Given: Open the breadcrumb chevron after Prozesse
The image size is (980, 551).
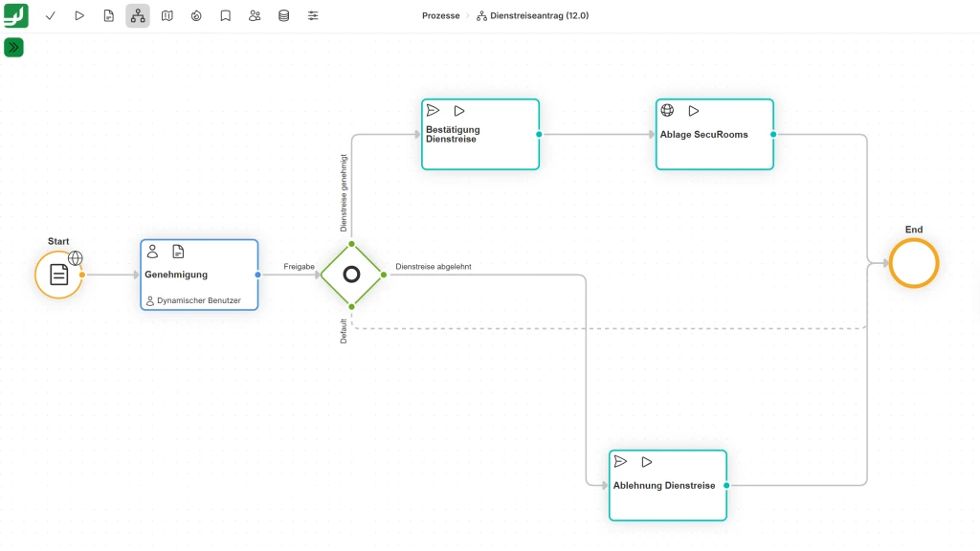Looking at the screenshot, I should [466, 15].
